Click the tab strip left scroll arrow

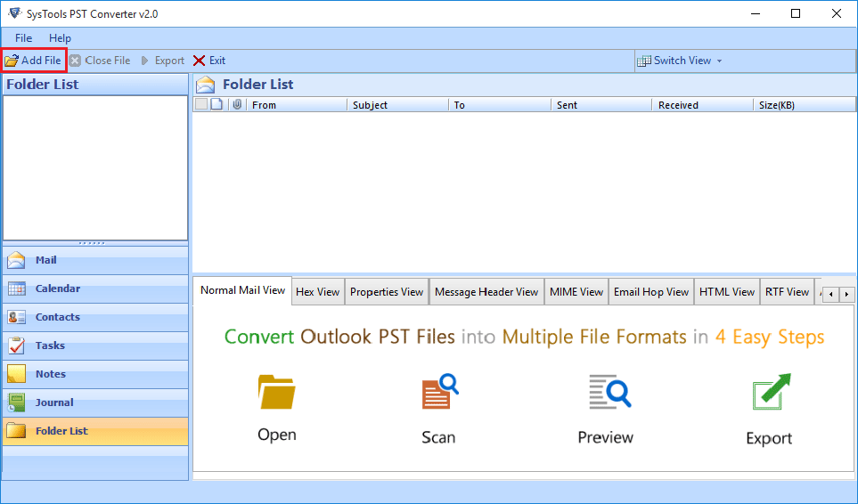[830, 294]
